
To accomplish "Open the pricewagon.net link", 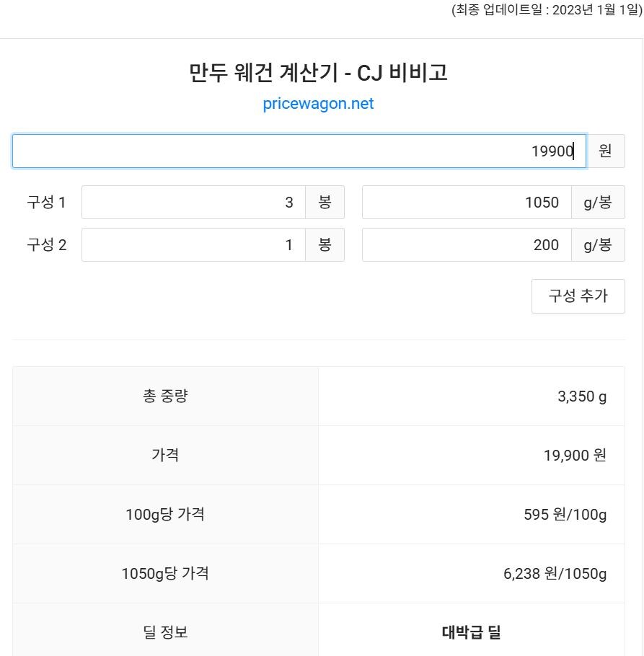I will pos(317,103).
